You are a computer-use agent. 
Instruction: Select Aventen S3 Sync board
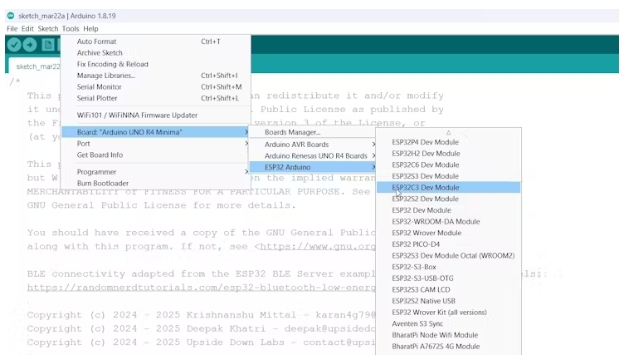click(448, 324)
